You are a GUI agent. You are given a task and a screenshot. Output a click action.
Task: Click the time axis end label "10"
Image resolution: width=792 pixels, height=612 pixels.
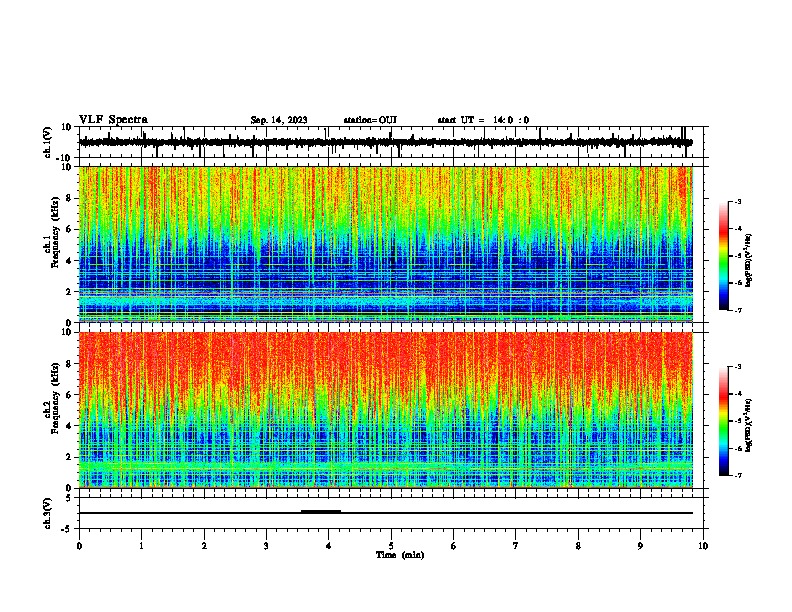click(703, 546)
